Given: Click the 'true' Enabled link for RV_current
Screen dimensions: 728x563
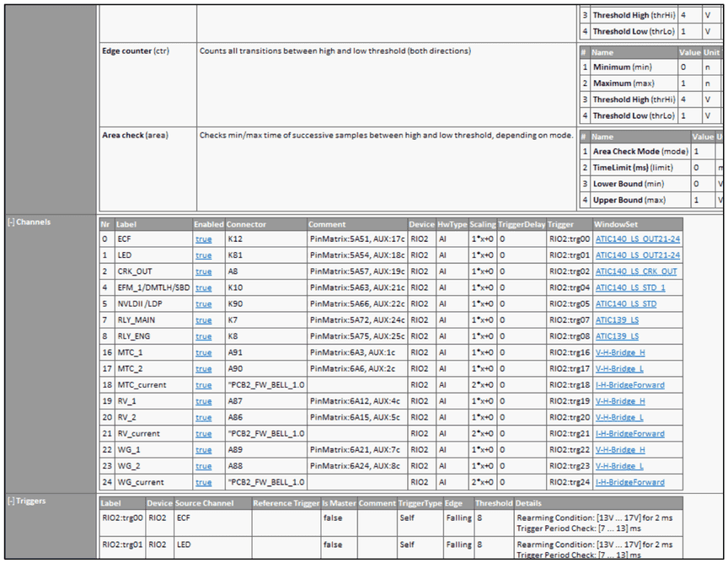Looking at the screenshot, I should (203, 434).
